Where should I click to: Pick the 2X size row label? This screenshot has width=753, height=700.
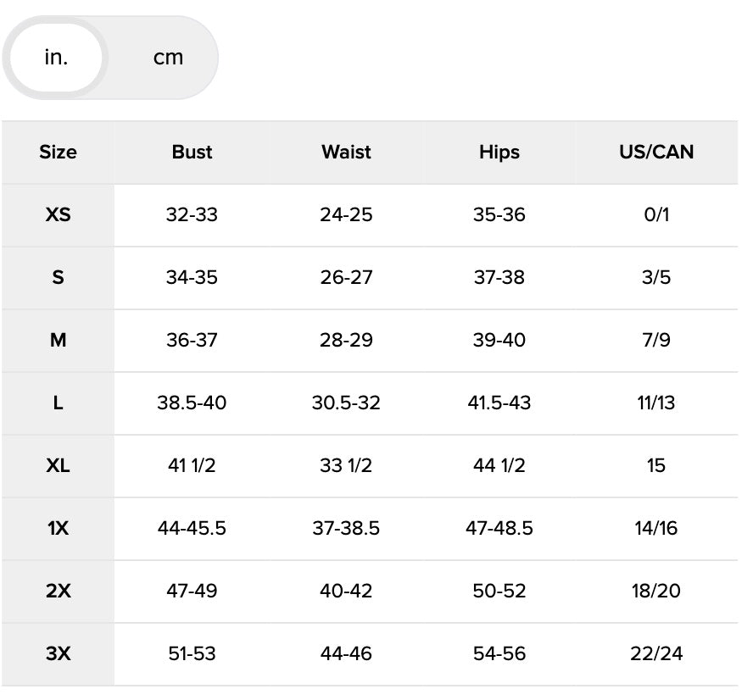tap(58, 592)
